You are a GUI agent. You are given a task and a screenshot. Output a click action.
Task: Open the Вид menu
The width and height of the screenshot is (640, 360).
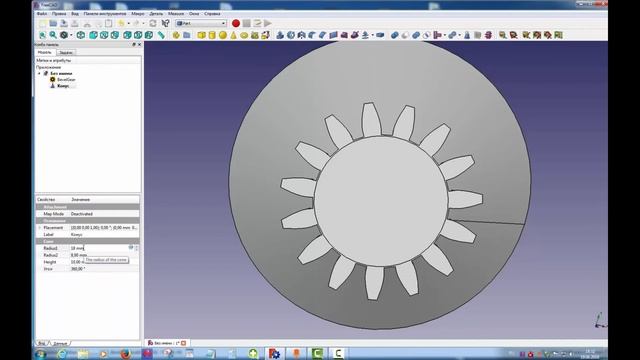[75, 13]
